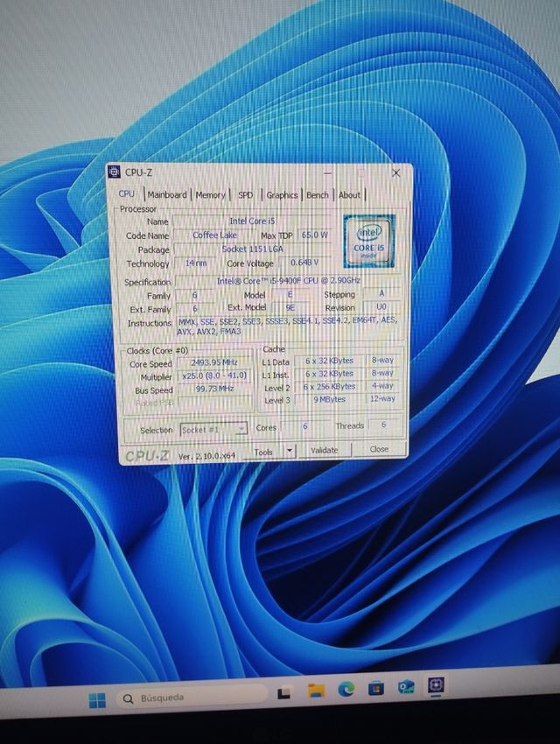Click the Cores count field
Image resolution: width=560 pixels, height=744 pixels.
click(x=304, y=426)
